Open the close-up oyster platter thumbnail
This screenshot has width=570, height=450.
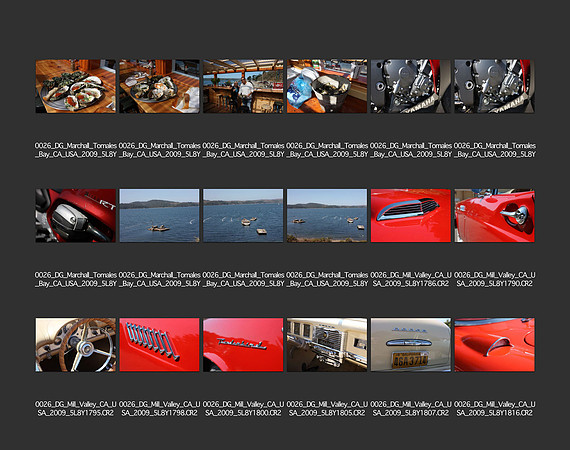click(x=76, y=86)
